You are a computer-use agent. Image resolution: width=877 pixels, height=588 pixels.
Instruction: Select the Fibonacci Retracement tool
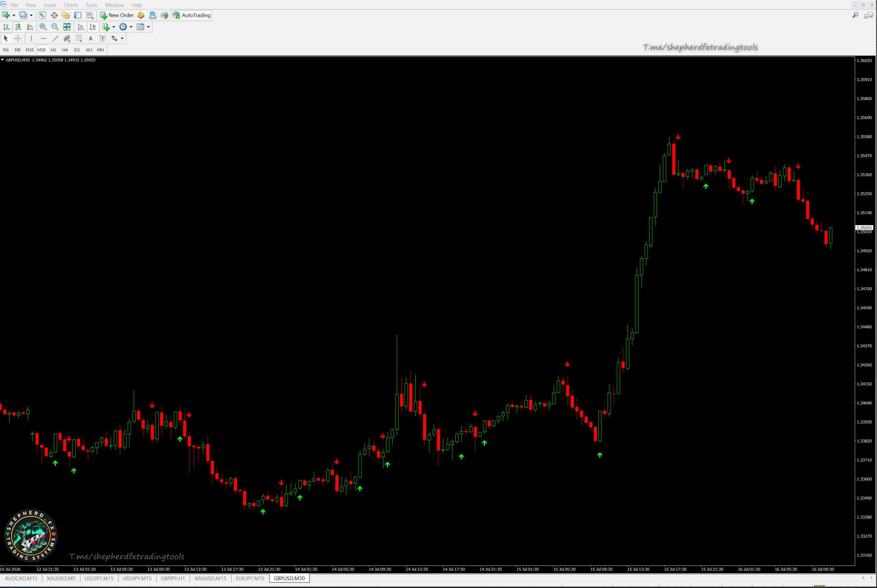(x=79, y=38)
